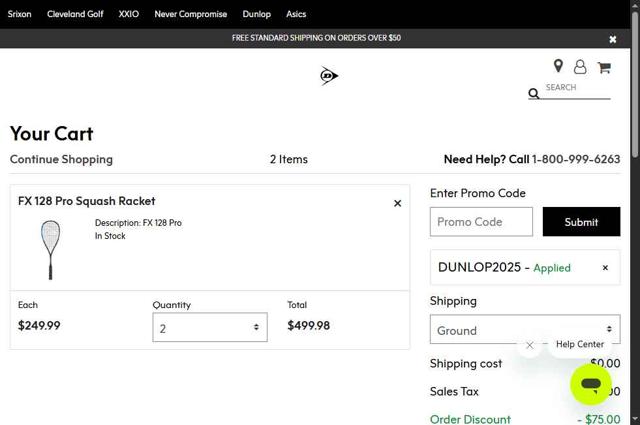Open the Quantity dropdown
640x425 pixels.
(210, 327)
